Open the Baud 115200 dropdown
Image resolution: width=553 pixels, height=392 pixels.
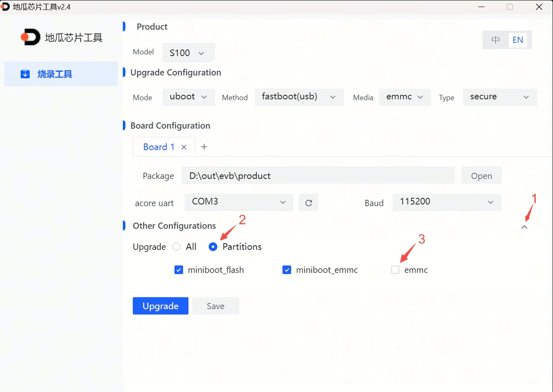point(446,202)
